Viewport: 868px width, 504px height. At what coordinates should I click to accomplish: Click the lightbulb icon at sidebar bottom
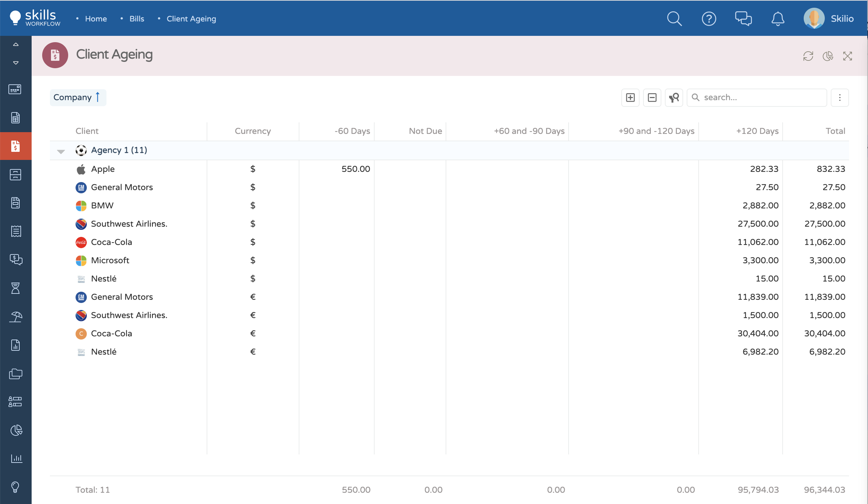point(15,487)
